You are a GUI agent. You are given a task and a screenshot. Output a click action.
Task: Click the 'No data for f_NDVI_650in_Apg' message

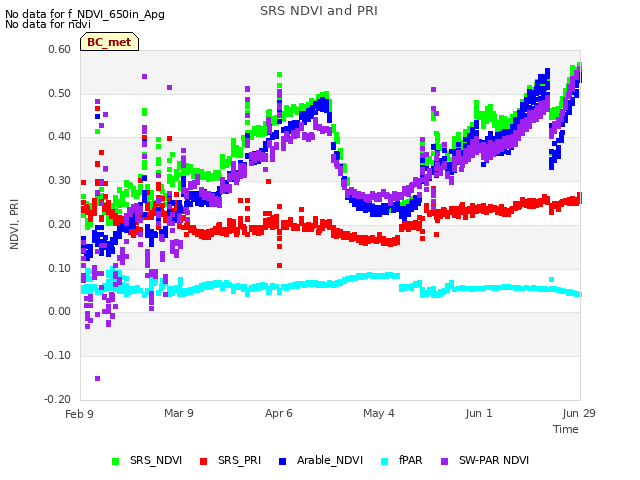pyautogui.click(x=85, y=14)
